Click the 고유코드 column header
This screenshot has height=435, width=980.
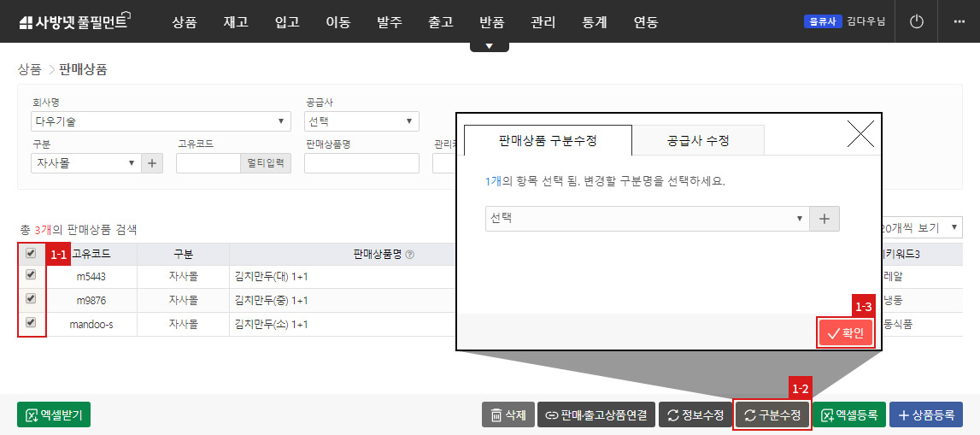click(x=91, y=255)
